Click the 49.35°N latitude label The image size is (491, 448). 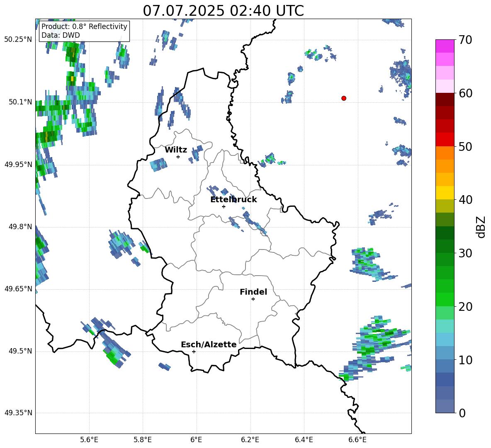(x=18, y=413)
